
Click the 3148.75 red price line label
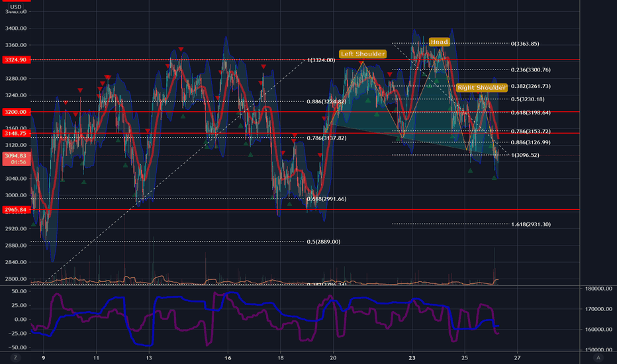pos(17,134)
